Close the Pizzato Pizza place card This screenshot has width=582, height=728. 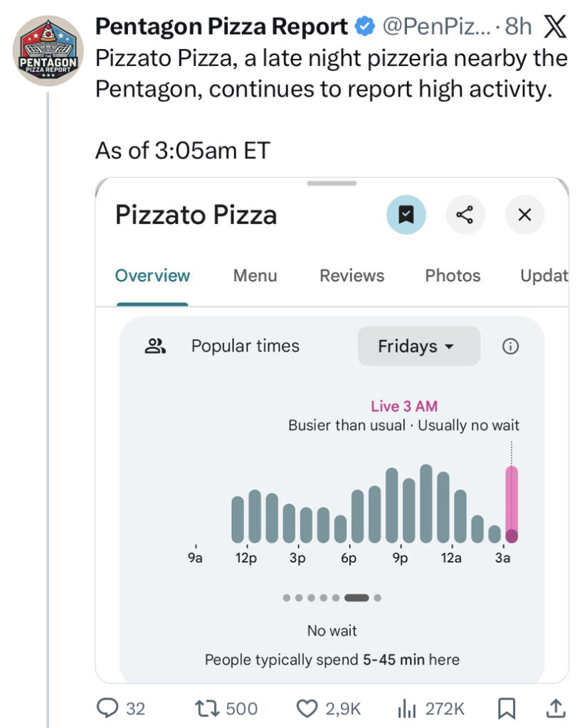(524, 215)
